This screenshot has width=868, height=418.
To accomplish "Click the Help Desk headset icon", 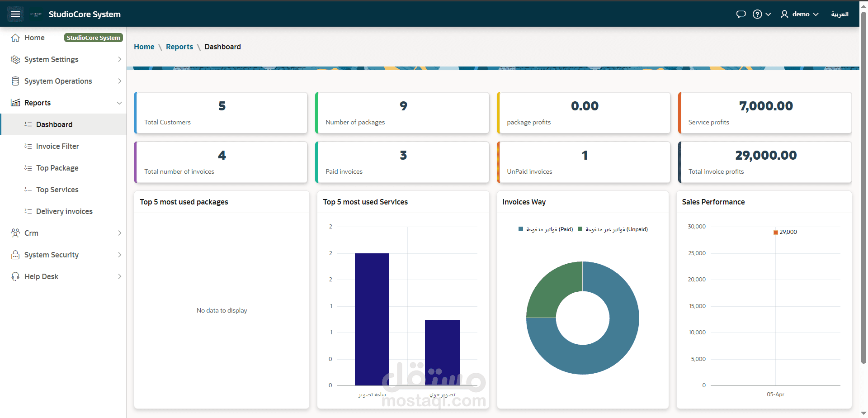I will coord(15,276).
